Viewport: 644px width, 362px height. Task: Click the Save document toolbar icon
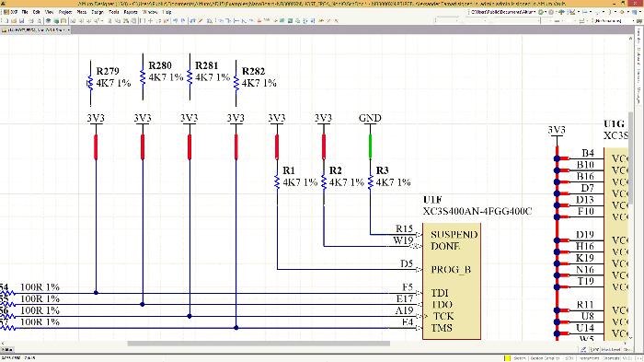pos(21,20)
